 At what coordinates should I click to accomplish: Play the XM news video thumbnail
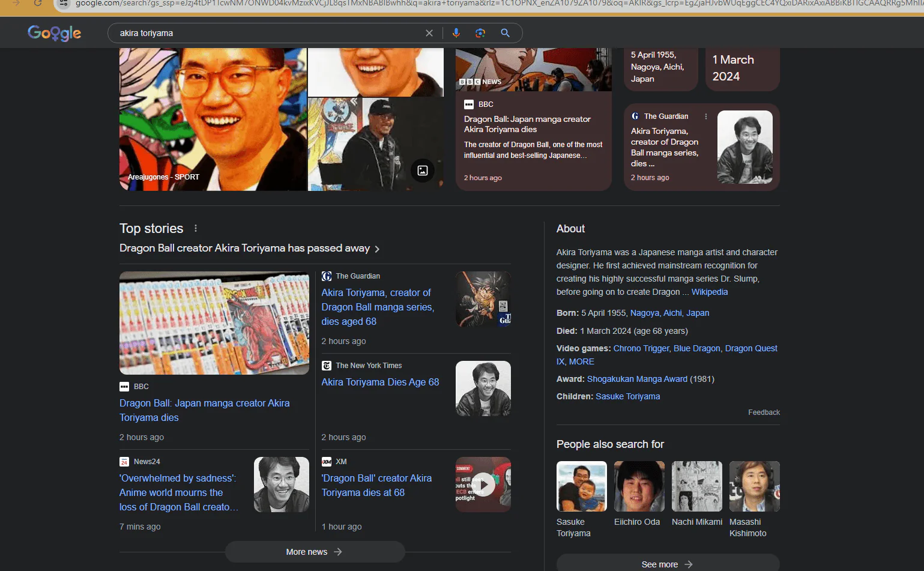click(x=483, y=485)
